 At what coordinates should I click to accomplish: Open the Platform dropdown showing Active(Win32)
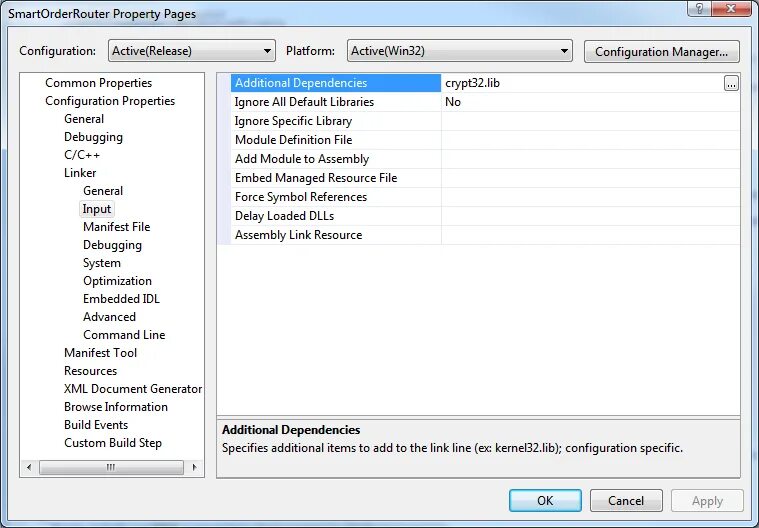pyautogui.click(x=459, y=51)
